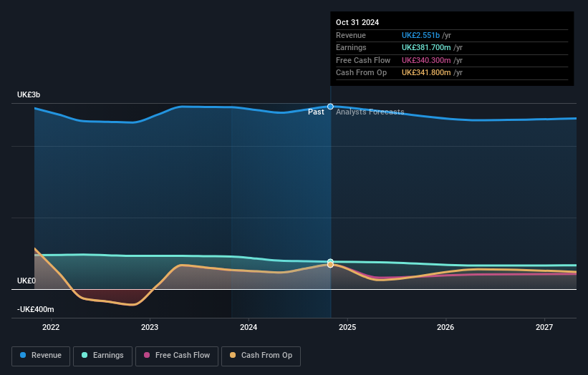This screenshot has width=588, height=375.
Task: Click the UK£3b y-axis label
Action: coord(29,94)
